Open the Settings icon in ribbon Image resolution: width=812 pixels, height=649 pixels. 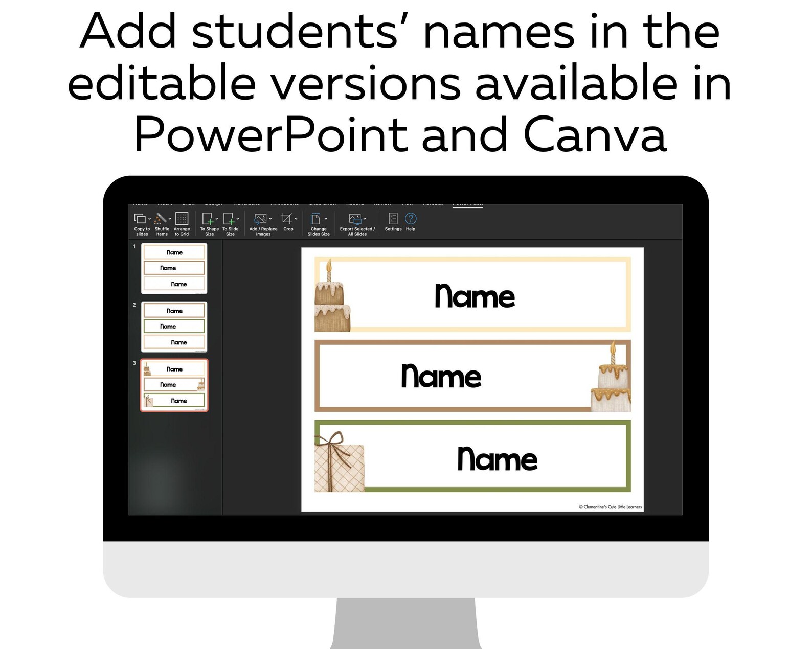coord(393,219)
